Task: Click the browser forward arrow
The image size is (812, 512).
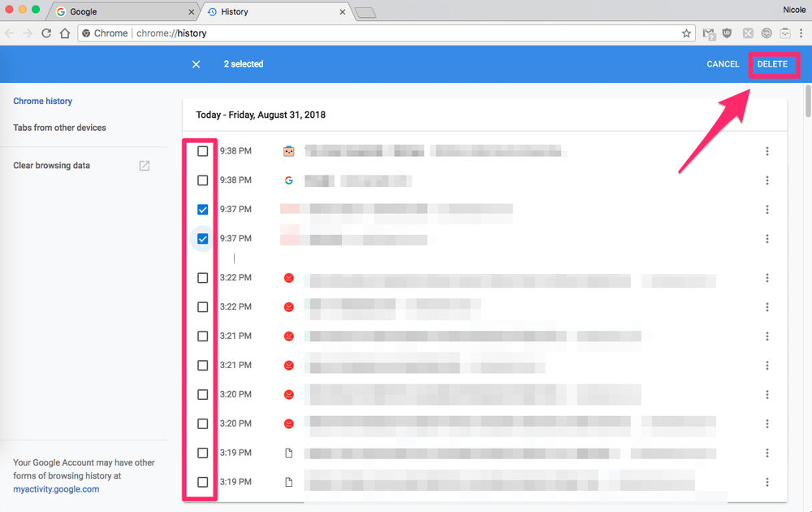Action: pyautogui.click(x=28, y=33)
